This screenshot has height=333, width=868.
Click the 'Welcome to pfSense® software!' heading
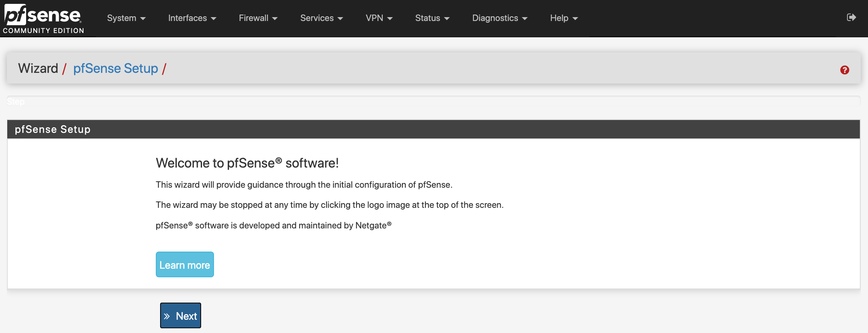pyautogui.click(x=247, y=163)
